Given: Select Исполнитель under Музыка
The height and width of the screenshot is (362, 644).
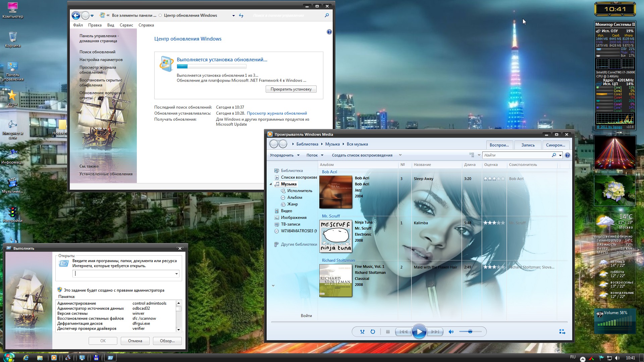Looking at the screenshot, I should 300,191.
